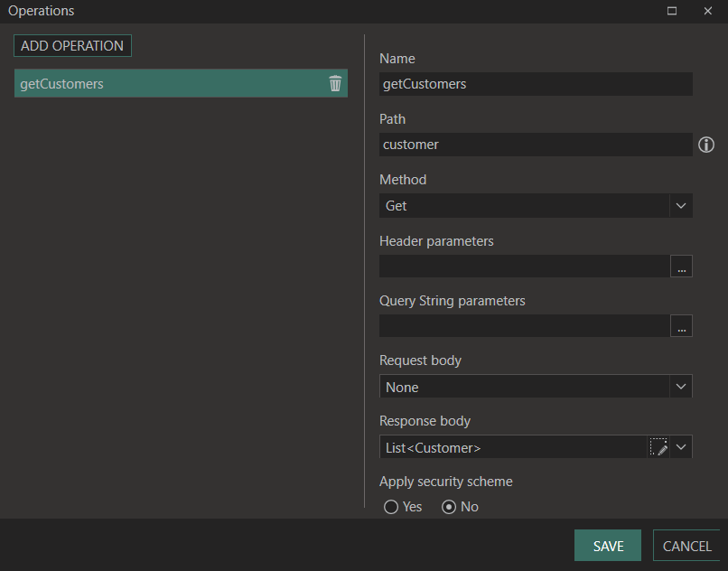Show Path info tooltip icon
Image resolution: width=728 pixels, height=571 pixels.
(706, 145)
